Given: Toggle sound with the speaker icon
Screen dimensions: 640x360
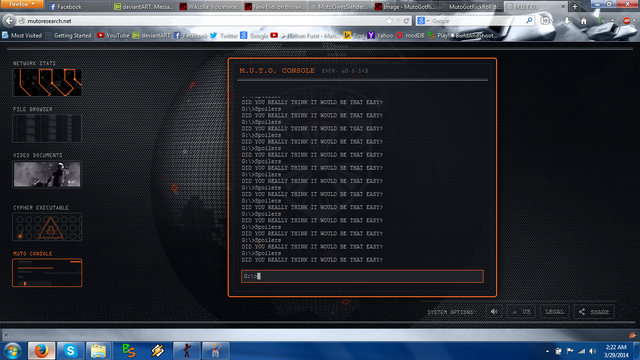Looking at the screenshot, I should tap(494, 312).
